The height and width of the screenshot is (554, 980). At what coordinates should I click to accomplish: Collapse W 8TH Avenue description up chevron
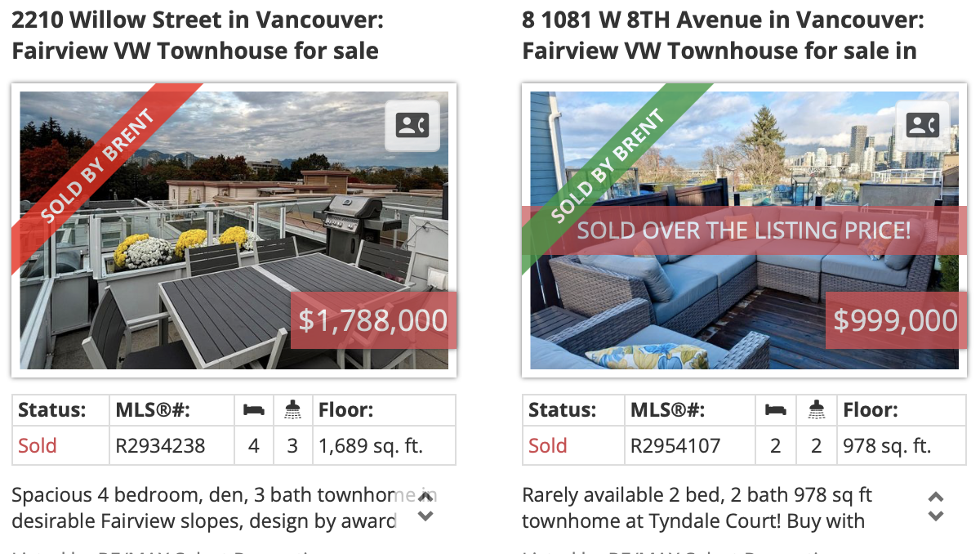click(936, 496)
